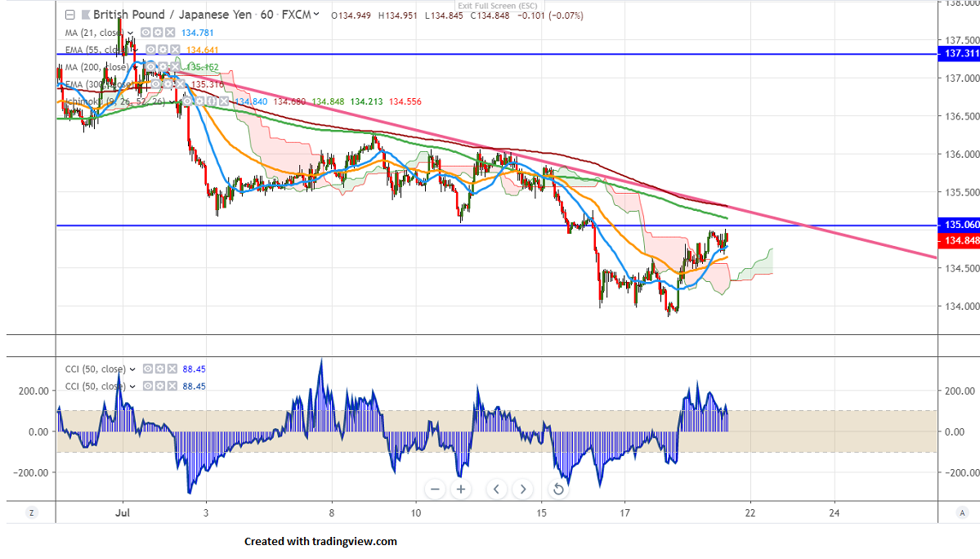
Task: Remove the first CCI (50, close) indicator
Action: (x=172, y=369)
